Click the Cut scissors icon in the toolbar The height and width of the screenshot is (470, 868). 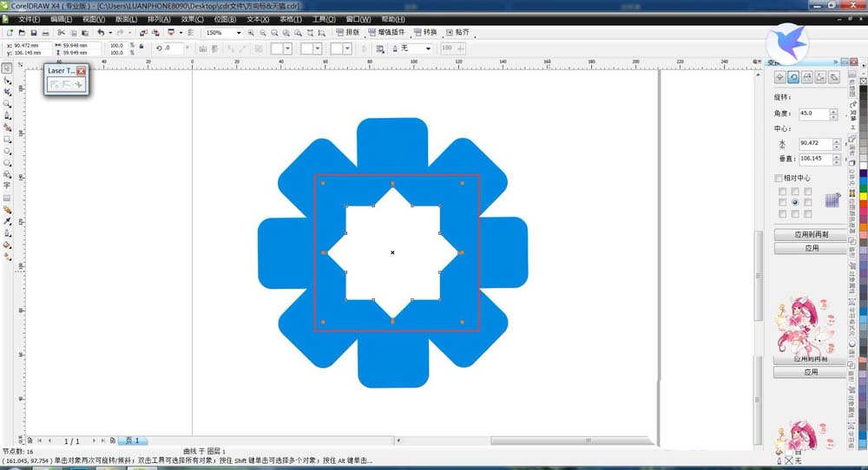pos(61,33)
